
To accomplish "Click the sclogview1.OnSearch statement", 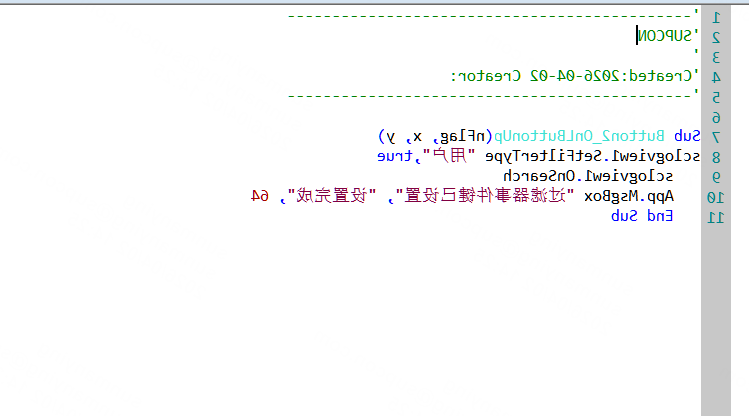I will pos(588,177).
